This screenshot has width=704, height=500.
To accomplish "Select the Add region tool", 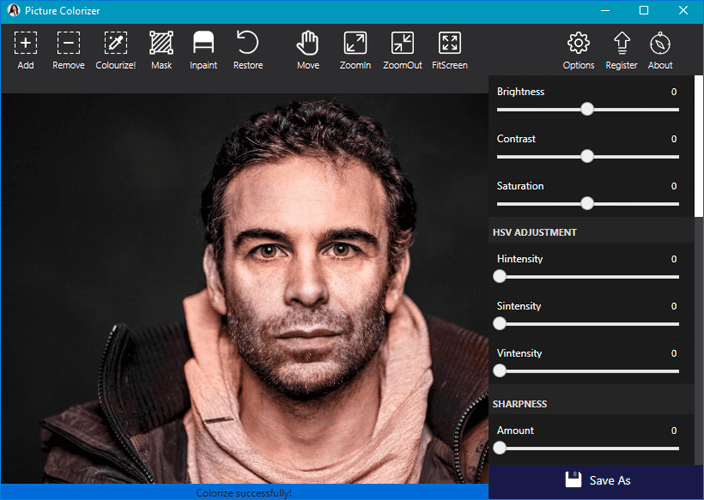I will pos(26,50).
